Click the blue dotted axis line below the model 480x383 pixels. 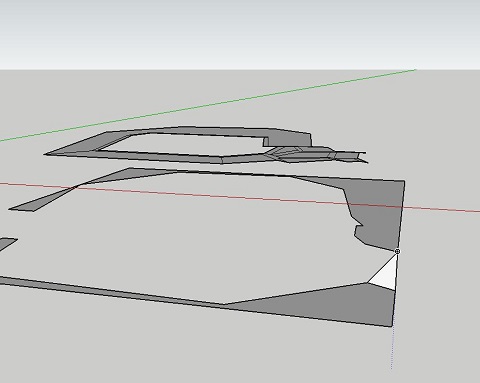(x=392, y=347)
